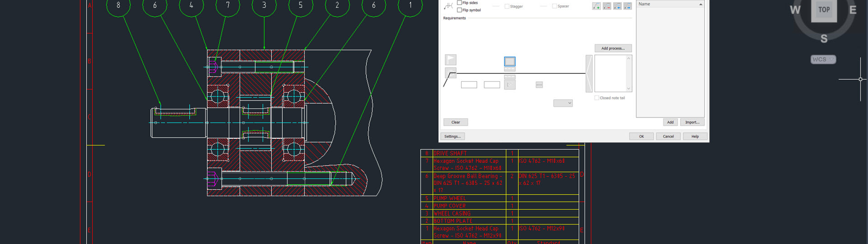The image size is (868, 244).
Task: Open the small dropdown below the reference line
Action: (563, 103)
